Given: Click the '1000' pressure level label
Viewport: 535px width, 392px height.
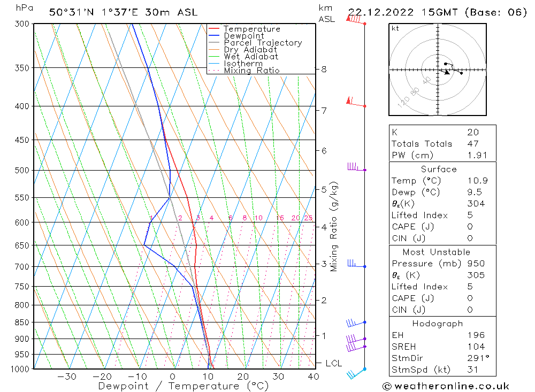Looking at the screenshot, I should point(20,369).
